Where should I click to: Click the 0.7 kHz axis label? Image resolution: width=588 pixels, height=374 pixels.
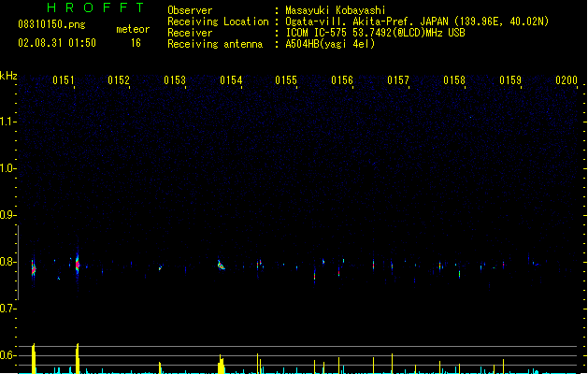pyautogui.click(x=7, y=309)
